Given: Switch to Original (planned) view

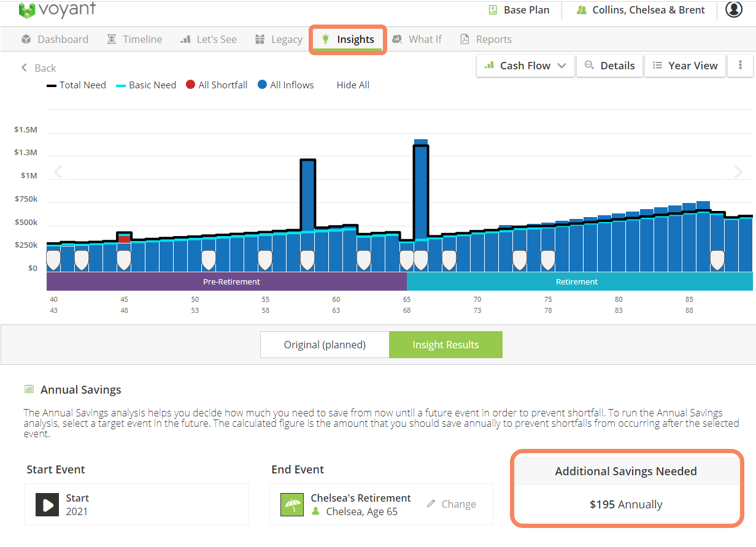Looking at the screenshot, I should coord(325,345).
